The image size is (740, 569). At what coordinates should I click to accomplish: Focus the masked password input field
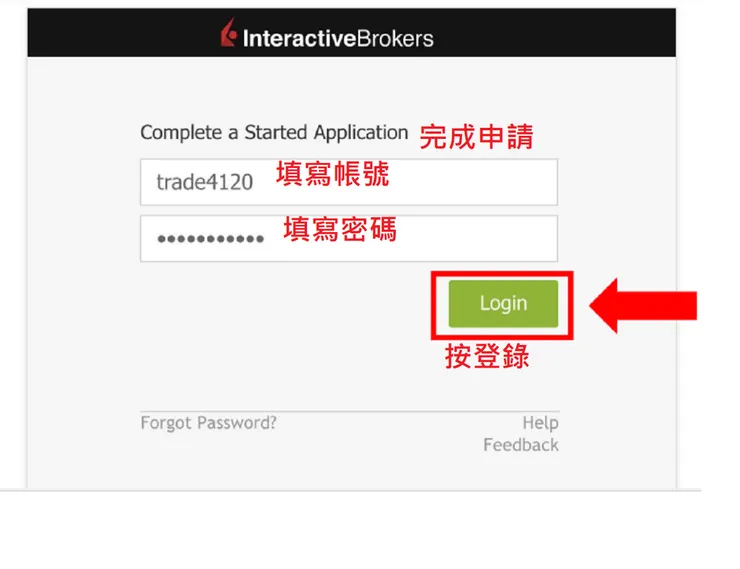(x=349, y=239)
